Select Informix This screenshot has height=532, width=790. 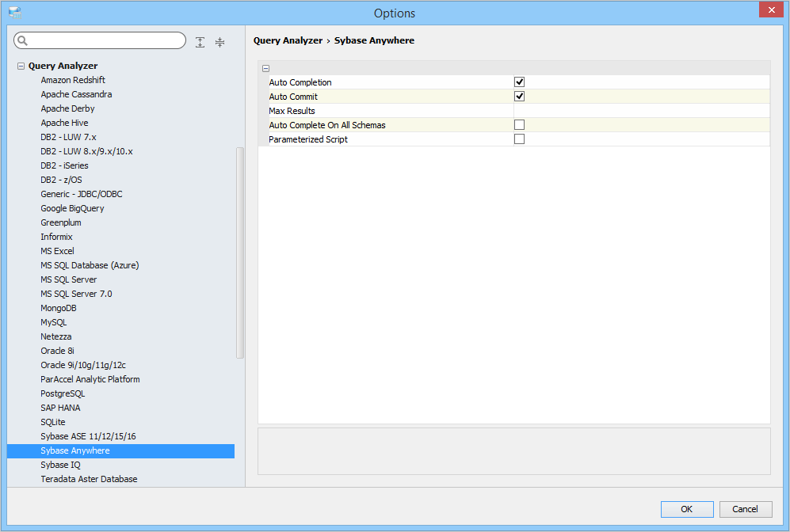pyautogui.click(x=56, y=237)
